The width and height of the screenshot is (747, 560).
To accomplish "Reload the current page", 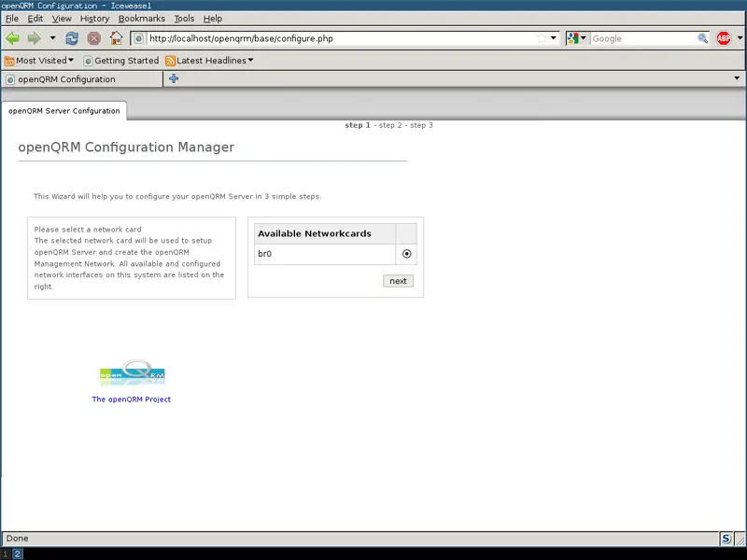I will (72, 38).
